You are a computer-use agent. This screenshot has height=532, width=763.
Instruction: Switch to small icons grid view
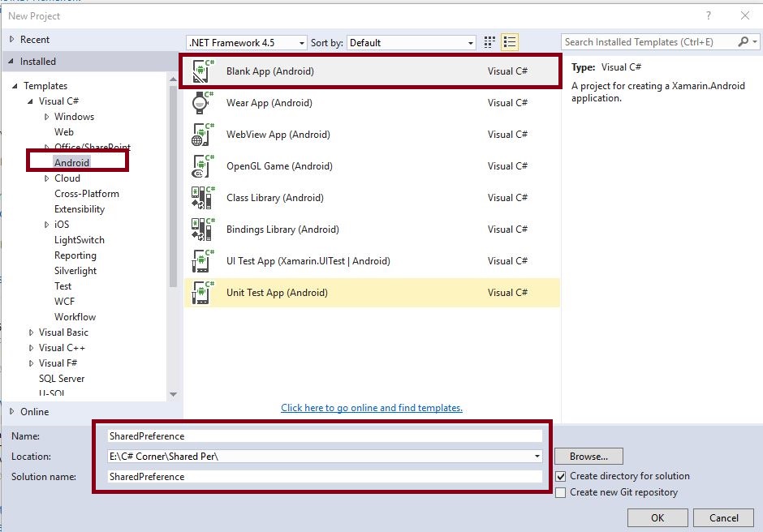[489, 42]
